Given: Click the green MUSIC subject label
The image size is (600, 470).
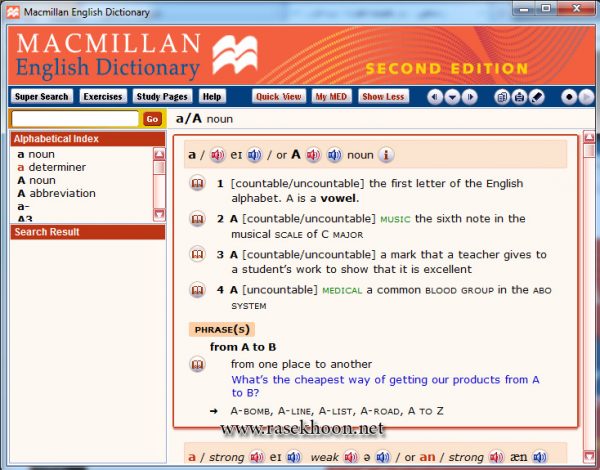Looking at the screenshot, I should [x=395, y=219].
